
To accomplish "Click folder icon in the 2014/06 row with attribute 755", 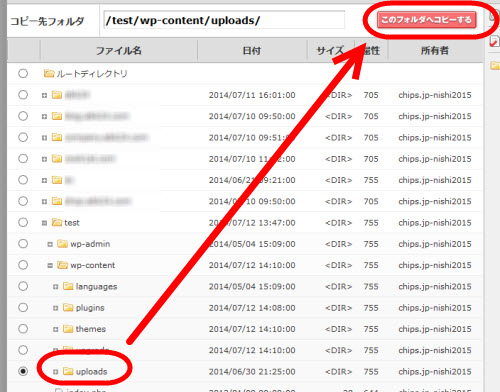I will tap(57, 180).
